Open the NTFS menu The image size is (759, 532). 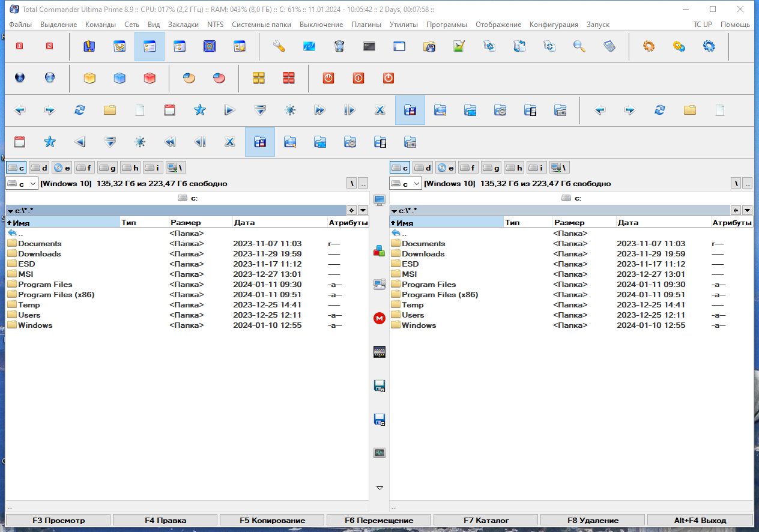pyautogui.click(x=215, y=25)
